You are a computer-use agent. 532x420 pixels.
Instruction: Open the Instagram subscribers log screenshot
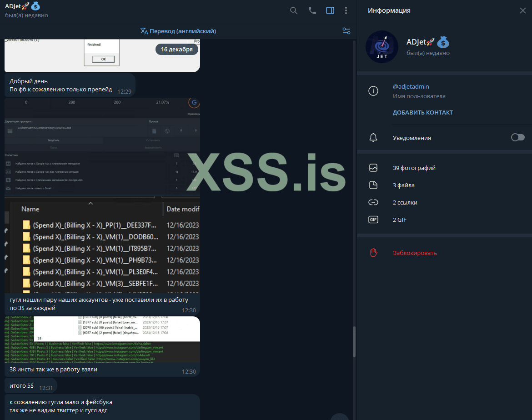(102, 339)
